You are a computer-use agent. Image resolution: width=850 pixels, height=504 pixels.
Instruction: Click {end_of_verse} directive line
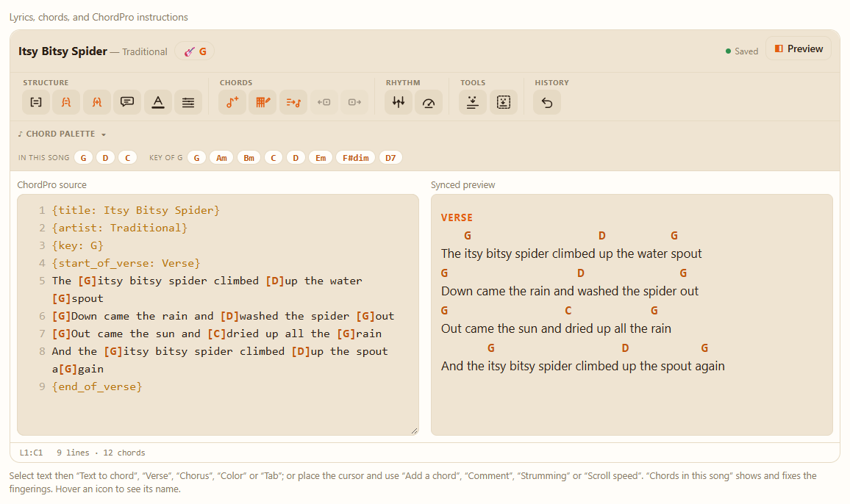point(97,386)
